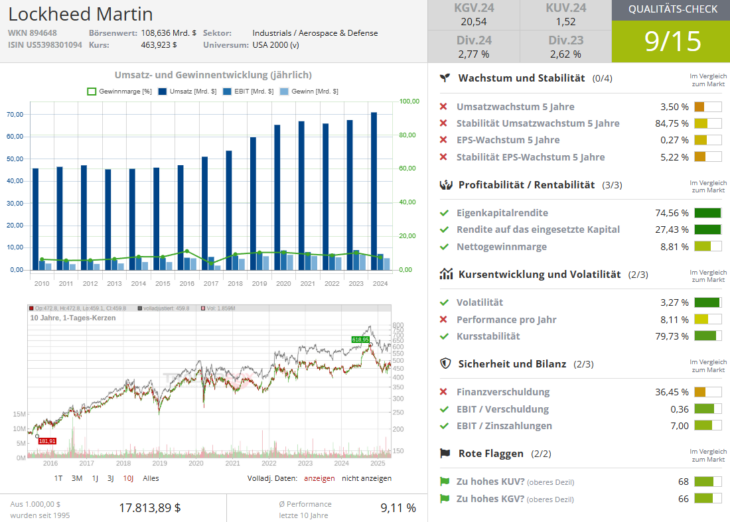Click the 10 Jahre, 1-Tages-Kerzen label
Image resolution: width=730 pixels, height=522 pixels.
[x=73, y=318]
